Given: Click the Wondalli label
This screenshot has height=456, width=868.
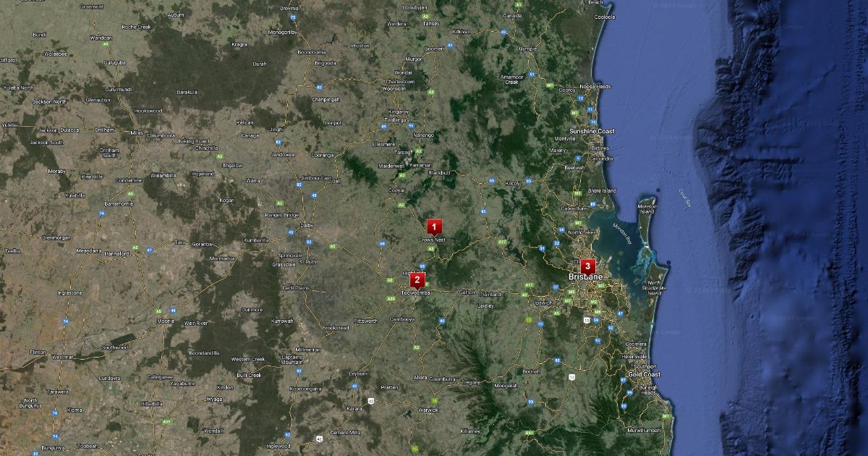Looking at the screenshot, I should pyautogui.click(x=213, y=431).
